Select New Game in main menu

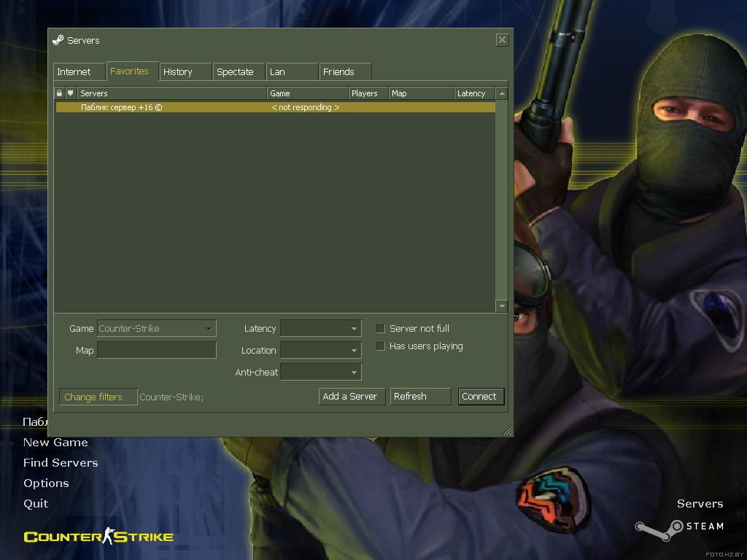pyautogui.click(x=55, y=443)
